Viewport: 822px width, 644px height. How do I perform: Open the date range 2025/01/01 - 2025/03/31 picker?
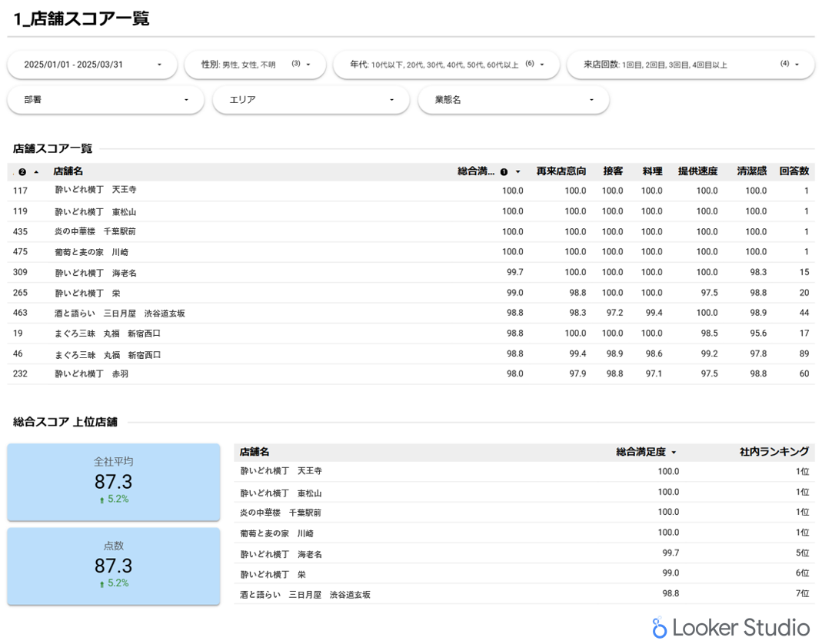[92, 65]
